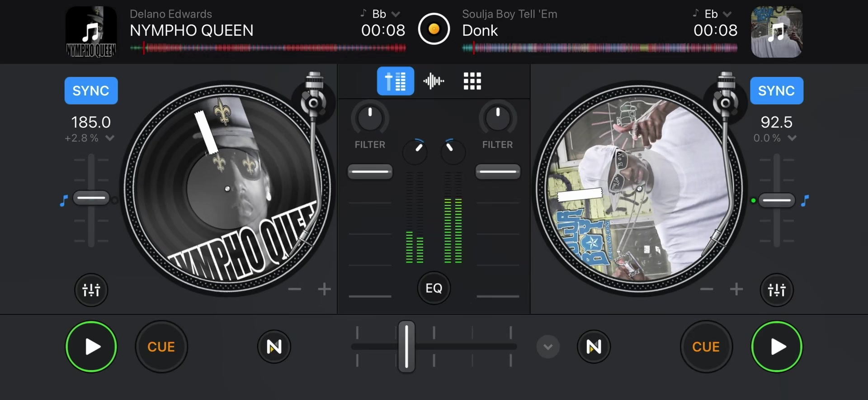Expand left deck Bb key dropdown
Image resolution: width=868 pixels, height=400 pixels.
396,14
